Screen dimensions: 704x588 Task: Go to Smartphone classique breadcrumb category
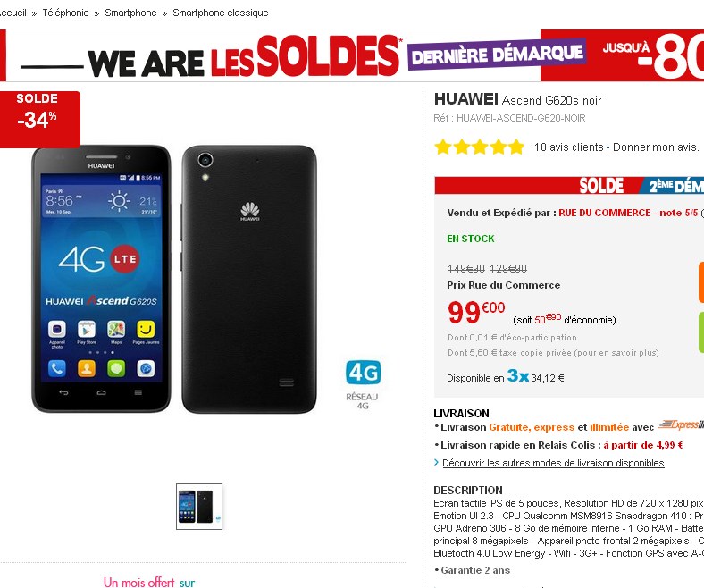(x=221, y=13)
